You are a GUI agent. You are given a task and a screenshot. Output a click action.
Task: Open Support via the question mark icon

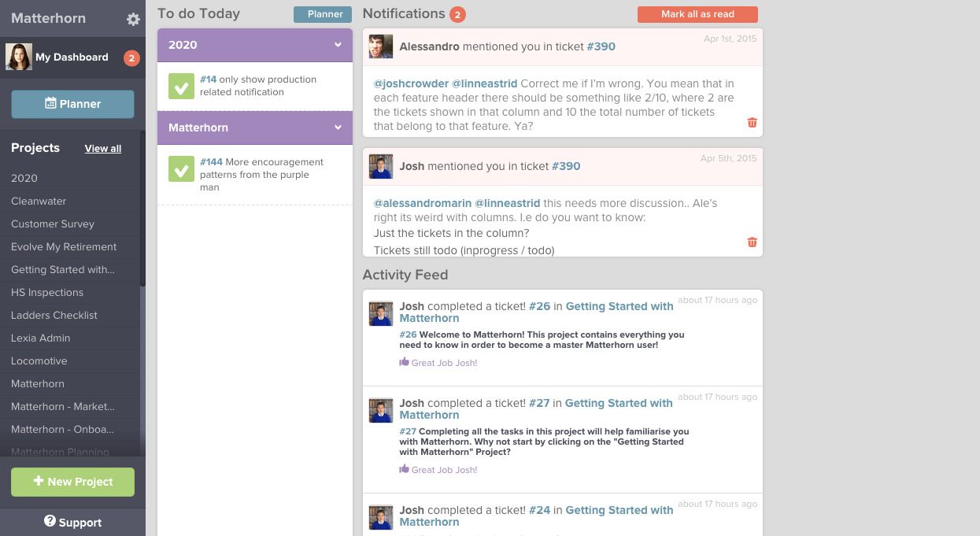click(50, 522)
